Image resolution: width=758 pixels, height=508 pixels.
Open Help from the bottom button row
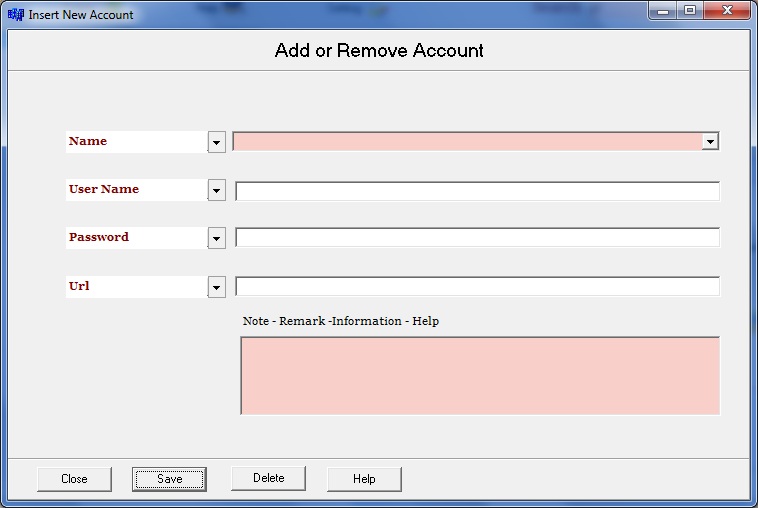click(x=364, y=479)
